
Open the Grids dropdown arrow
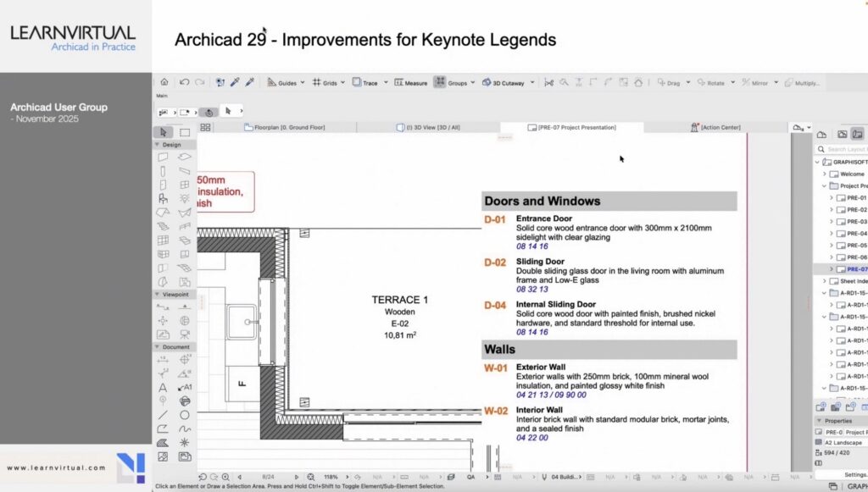(x=342, y=82)
